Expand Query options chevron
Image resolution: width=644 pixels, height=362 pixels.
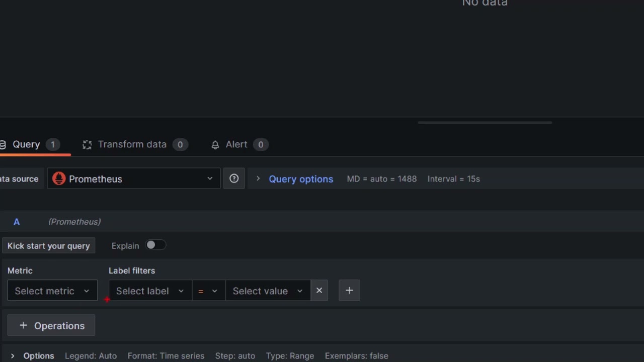point(258,178)
